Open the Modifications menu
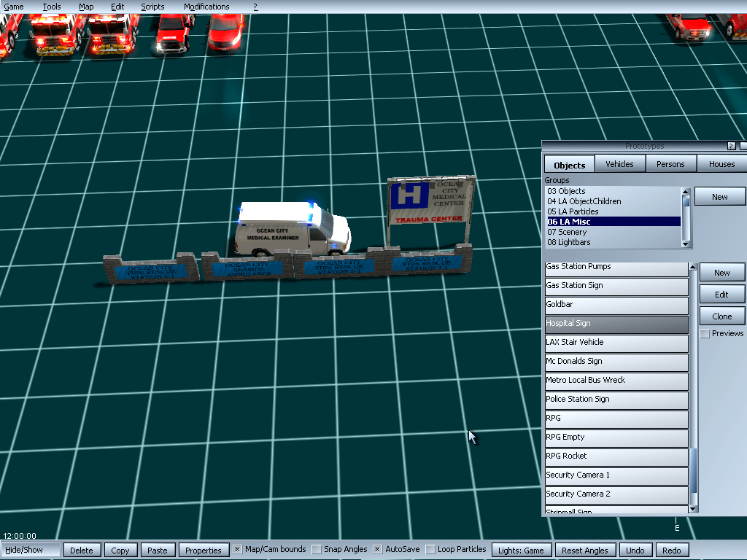The height and width of the screenshot is (560, 747). [x=206, y=7]
